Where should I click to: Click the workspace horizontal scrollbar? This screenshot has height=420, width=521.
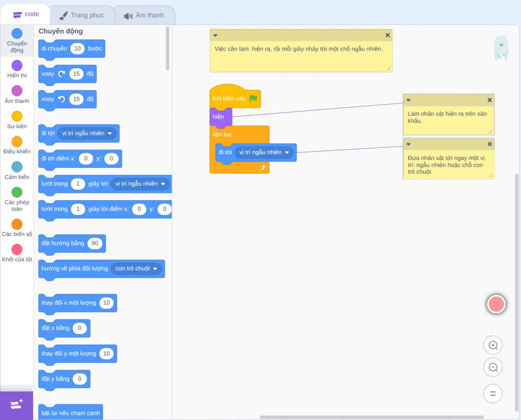(x=371, y=417)
